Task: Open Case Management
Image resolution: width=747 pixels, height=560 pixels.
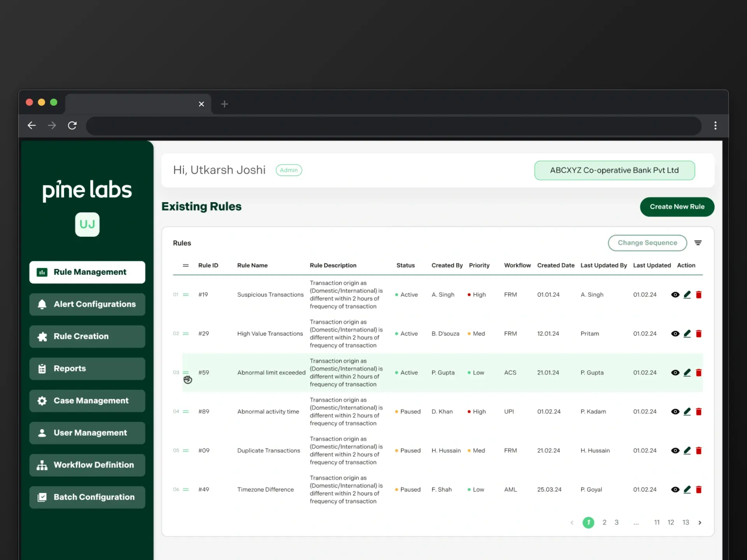Action: 87,401
